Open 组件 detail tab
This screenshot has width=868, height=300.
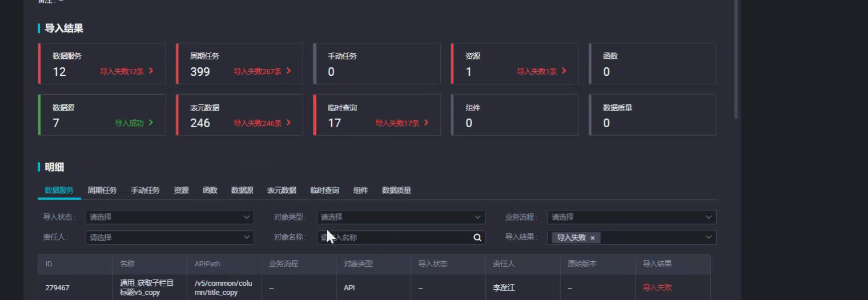point(360,190)
